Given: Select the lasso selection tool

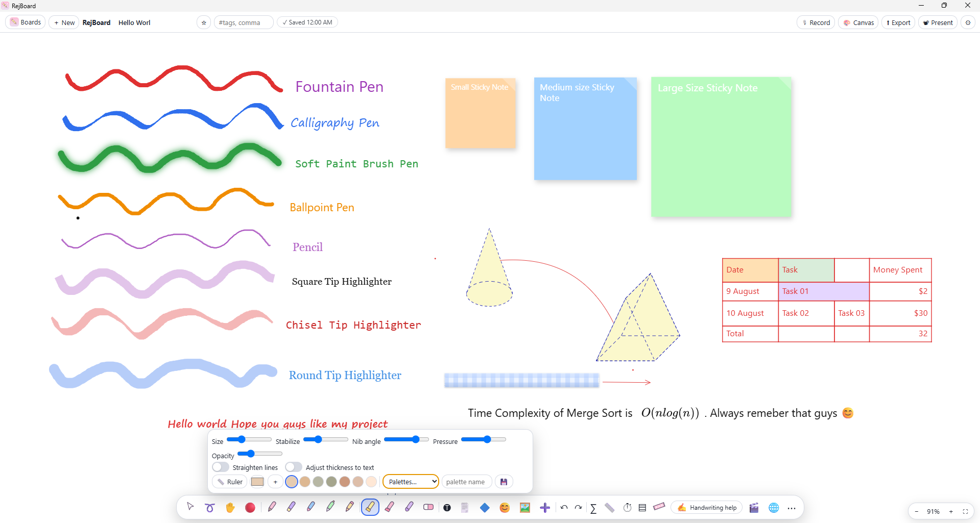Looking at the screenshot, I should [210, 507].
